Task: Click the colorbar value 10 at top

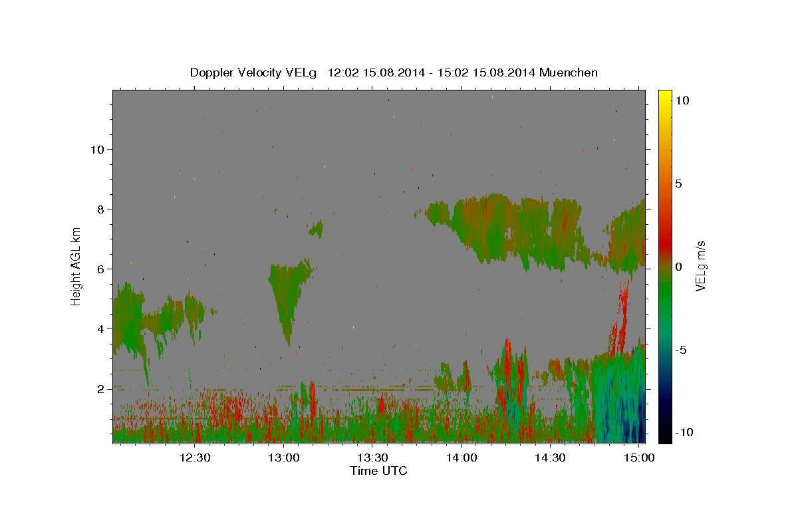Action: tap(682, 100)
